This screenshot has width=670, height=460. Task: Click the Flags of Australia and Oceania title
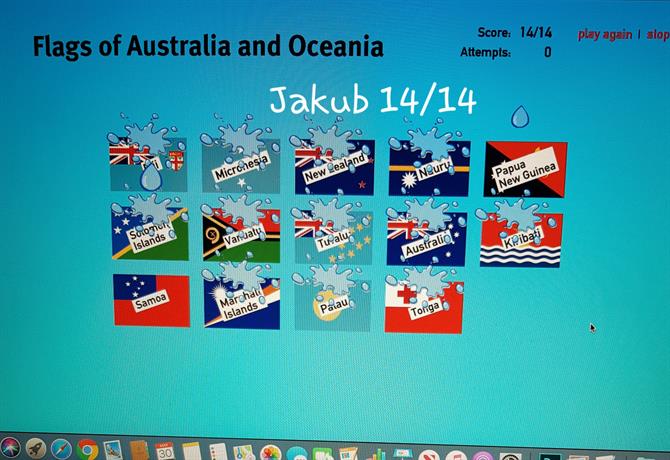tap(208, 46)
